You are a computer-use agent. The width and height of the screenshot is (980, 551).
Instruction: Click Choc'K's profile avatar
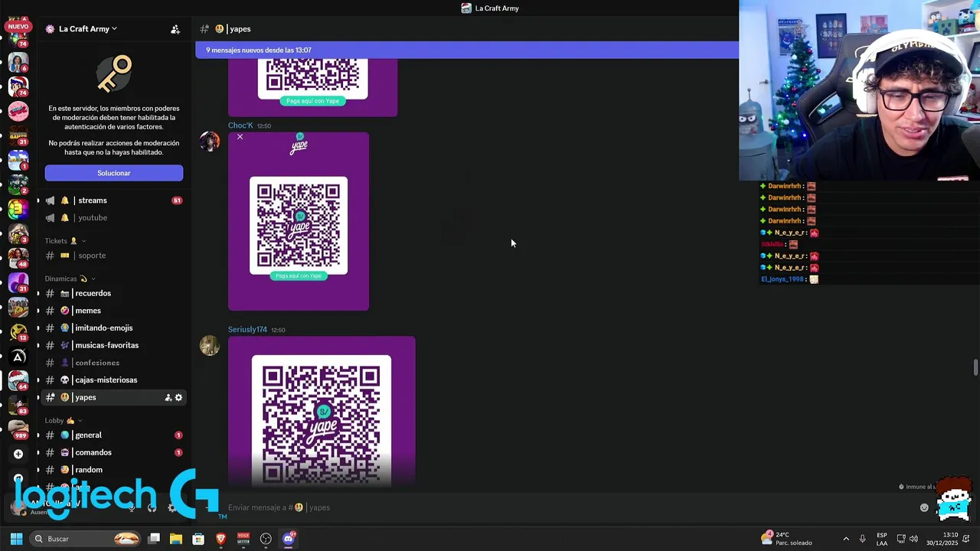[x=210, y=142]
